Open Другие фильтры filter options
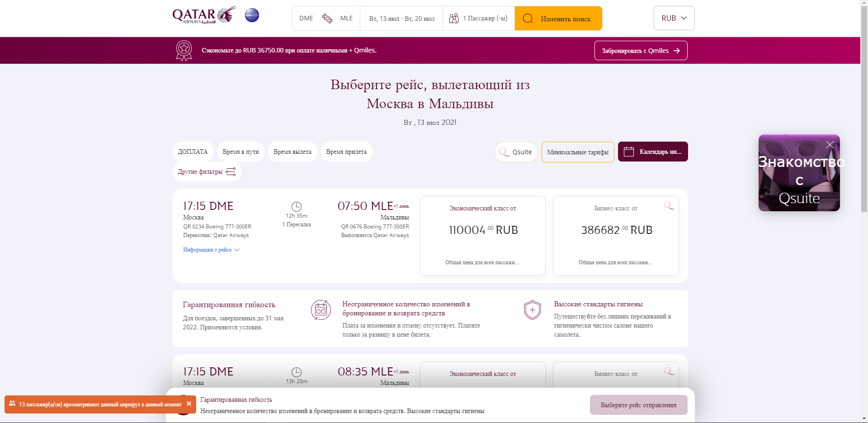The image size is (868, 423). coord(207,171)
